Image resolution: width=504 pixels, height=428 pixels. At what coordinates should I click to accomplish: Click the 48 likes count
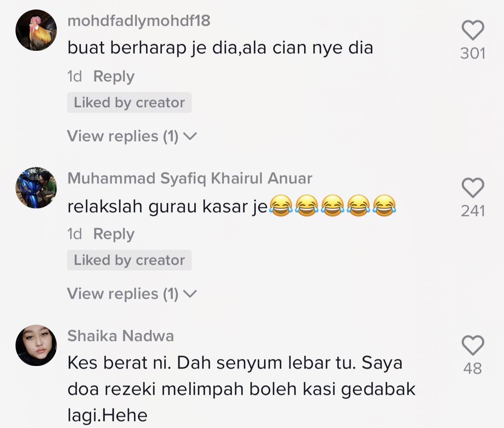[473, 369]
